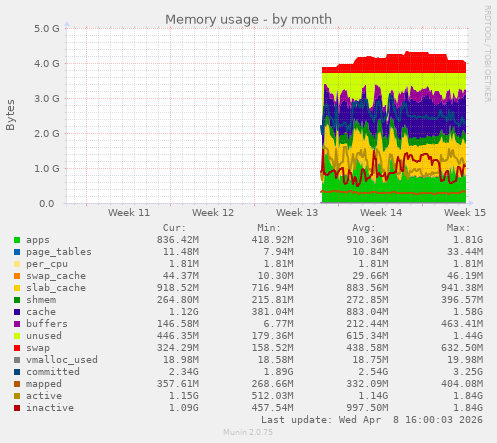Click the 'Min:' column header
The width and height of the screenshot is (497, 443).
coord(269,228)
